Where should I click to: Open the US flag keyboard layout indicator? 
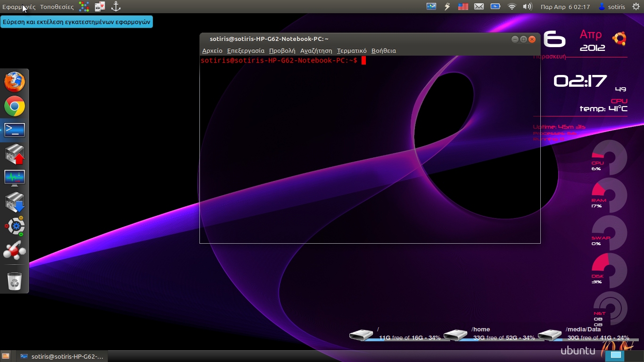click(x=463, y=7)
